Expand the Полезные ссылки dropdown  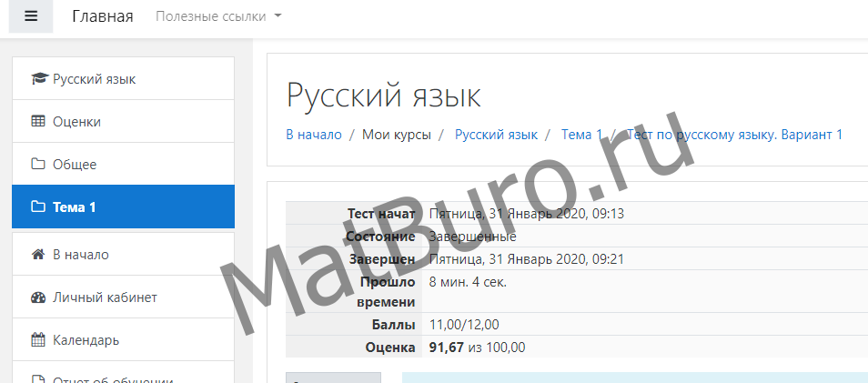coord(218,16)
